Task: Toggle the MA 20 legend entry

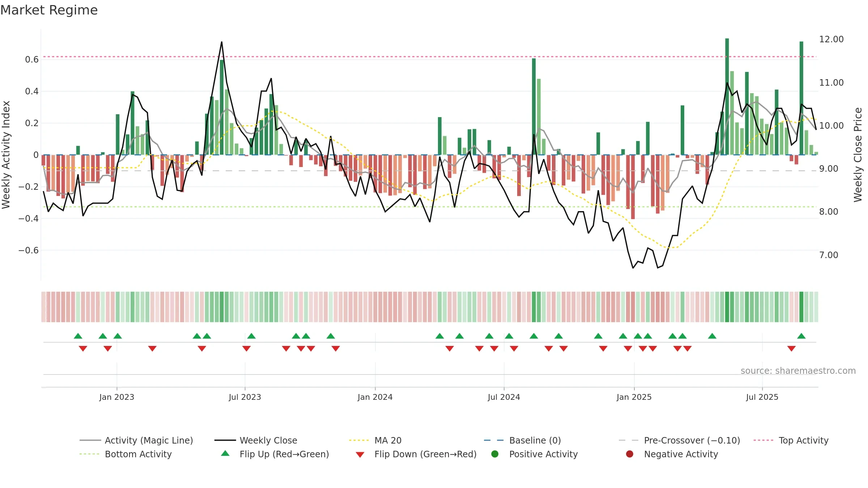Action: (375, 440)
